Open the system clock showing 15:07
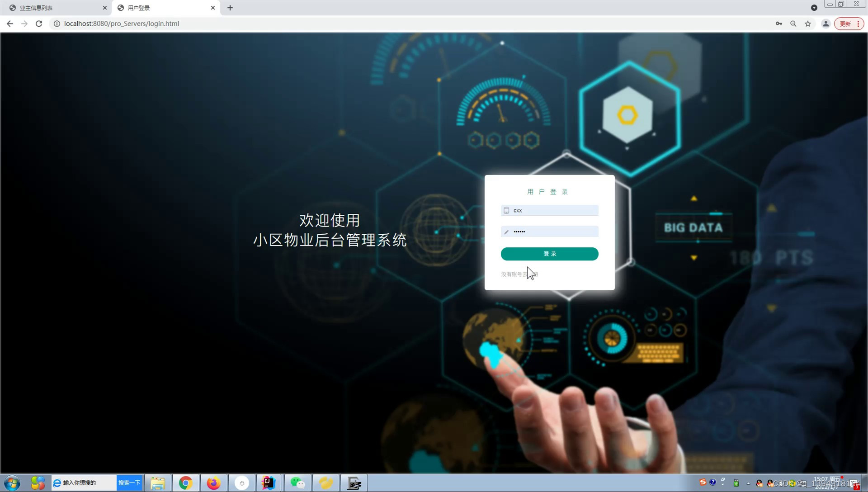The height and width of the screenshot is (492, 868). (x=827, y=483)
